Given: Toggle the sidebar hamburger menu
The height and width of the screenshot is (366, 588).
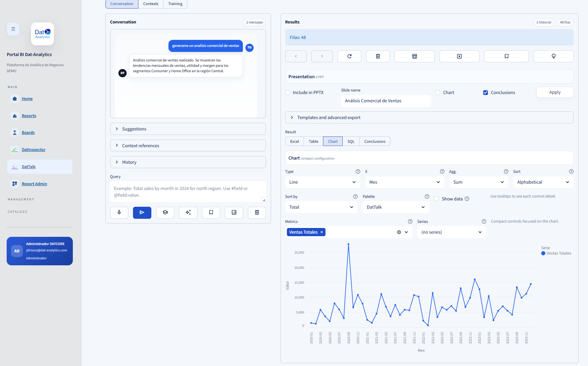Looking at the screenshot, I should (13, 29).
